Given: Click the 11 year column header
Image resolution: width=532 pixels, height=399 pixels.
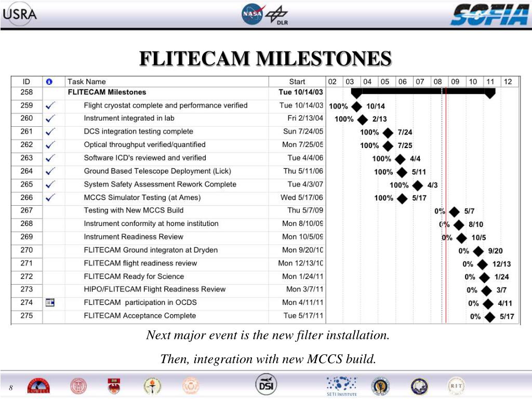Looking at the screenshot, I should coord(490,82).
